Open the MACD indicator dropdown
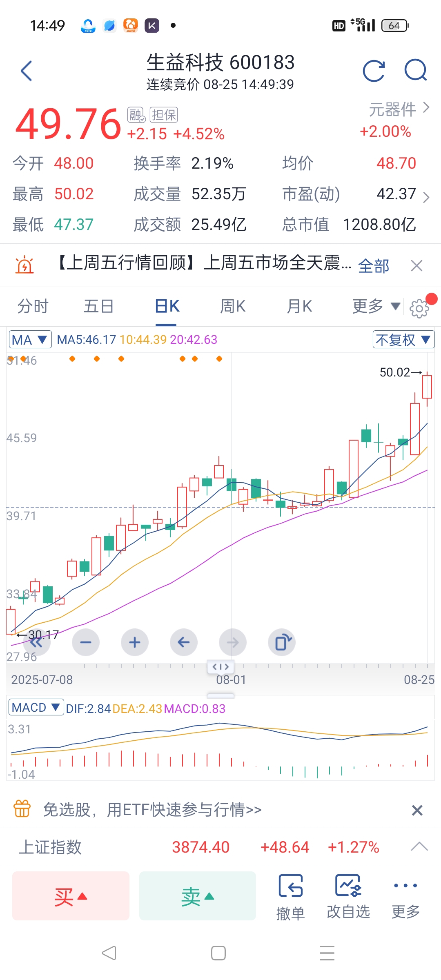441x980 pixels. coord(36,707)
